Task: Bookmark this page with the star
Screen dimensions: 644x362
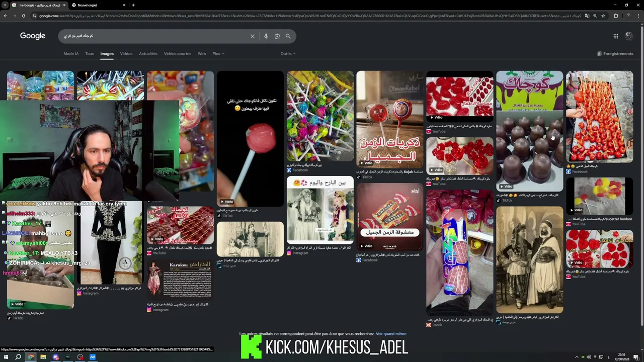Action: click(x=603, y=16)
